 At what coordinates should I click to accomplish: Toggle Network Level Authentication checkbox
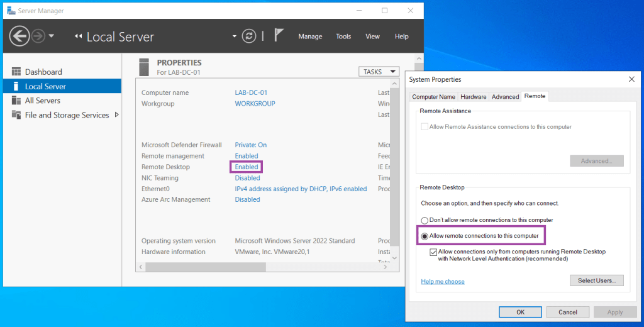pos(433,252)
